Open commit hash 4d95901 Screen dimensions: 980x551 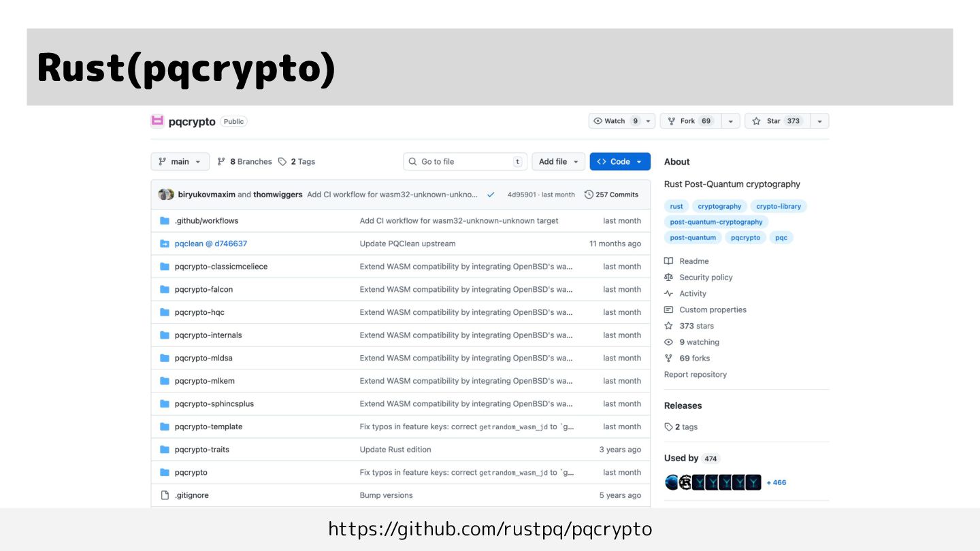click(x=522, y=195)
